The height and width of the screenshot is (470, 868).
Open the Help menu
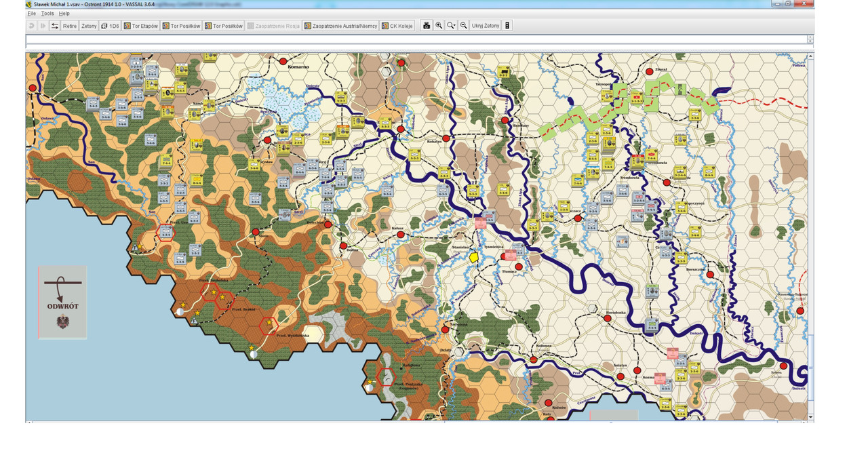click(64, 14)
